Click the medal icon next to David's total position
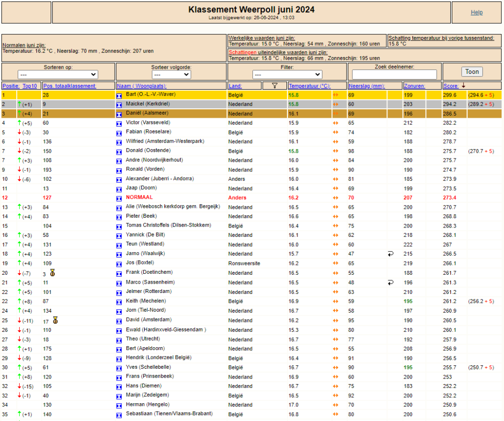This screenshot has height=421, width=504. point(55,321)
